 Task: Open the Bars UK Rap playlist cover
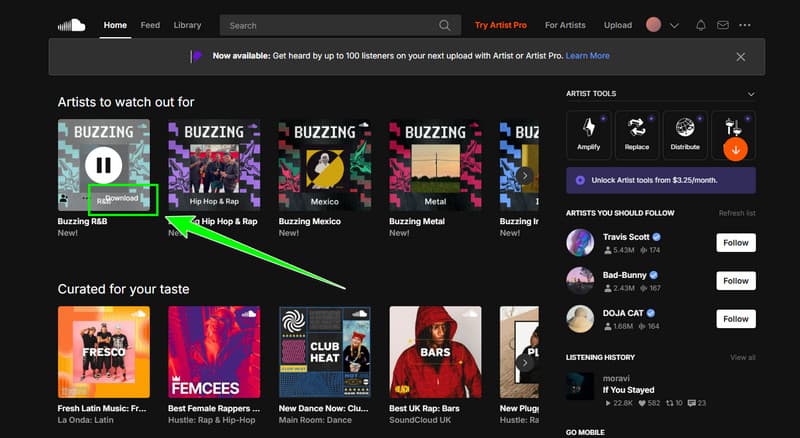(x=435, y=352)
